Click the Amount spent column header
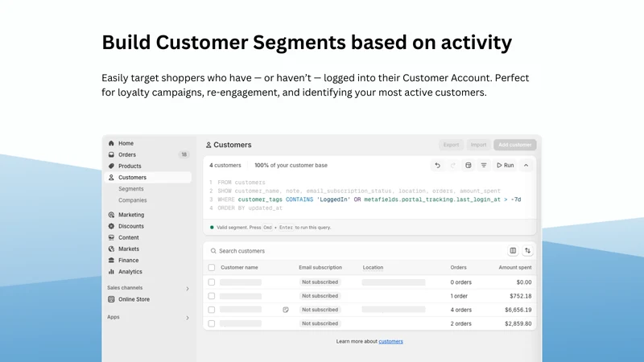 point(515,268)
